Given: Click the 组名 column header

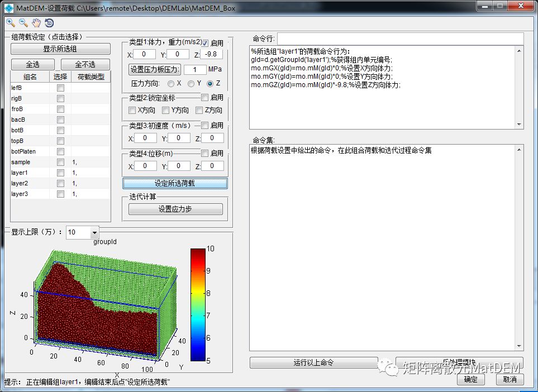Looking at the screenshot, I should (x=30, y=77).
